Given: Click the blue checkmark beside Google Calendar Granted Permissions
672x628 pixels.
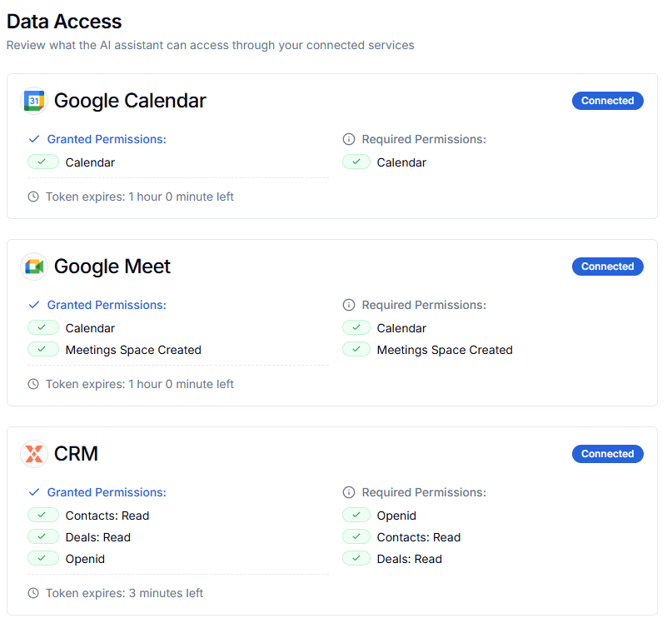Looking at the screenshot, I should 34,139.
